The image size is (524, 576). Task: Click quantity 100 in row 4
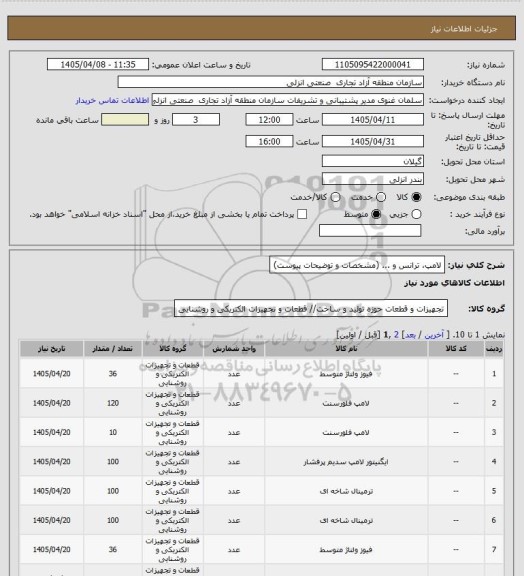point(113,462)
